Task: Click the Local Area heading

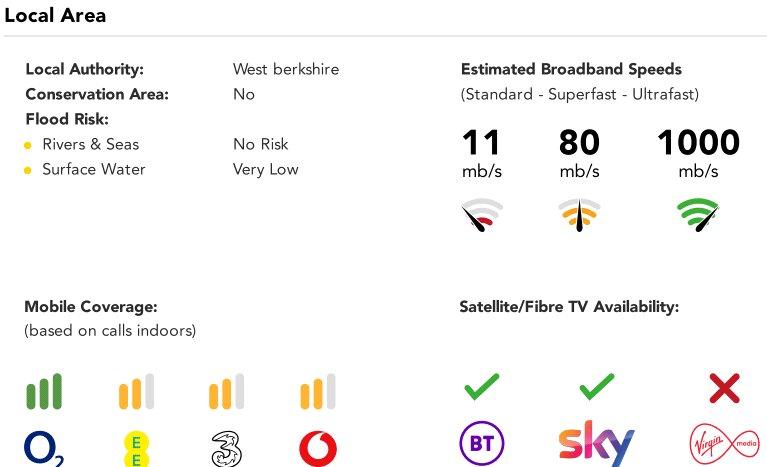Action: (x=55, y=15)
